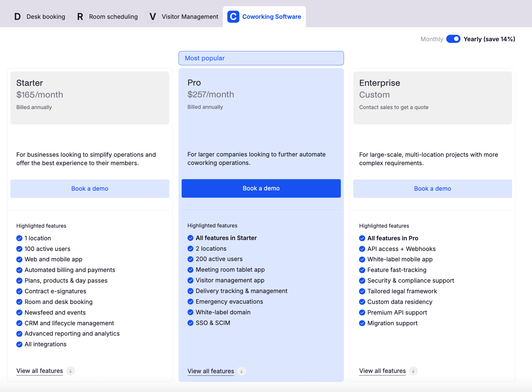Book a demo for the Enterprise plan
This screenshot has width=532, height=392.
[x=432, y=188]
